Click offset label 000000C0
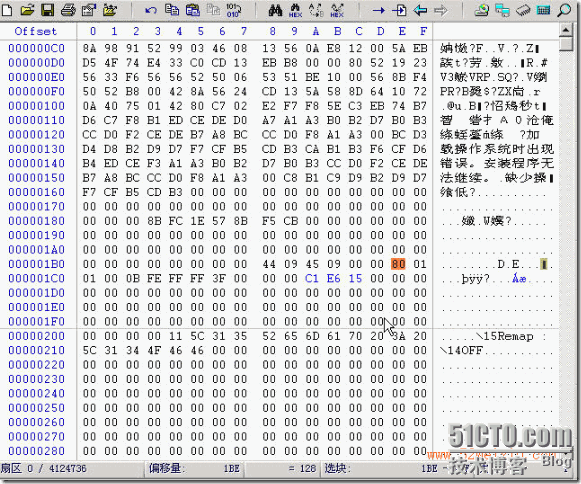The width and height of the screenshot is (581, 484). [x=37, y=48]
